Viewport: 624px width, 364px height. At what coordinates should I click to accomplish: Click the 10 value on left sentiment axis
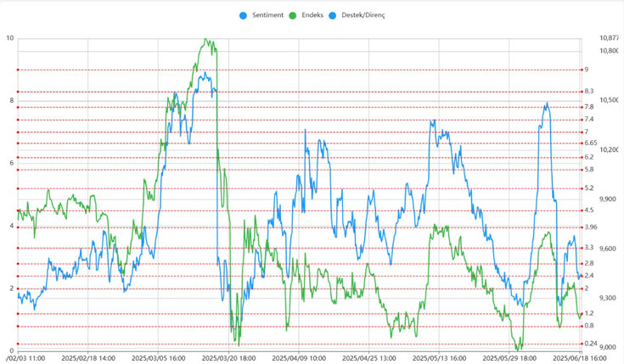[x=9, y=38]
